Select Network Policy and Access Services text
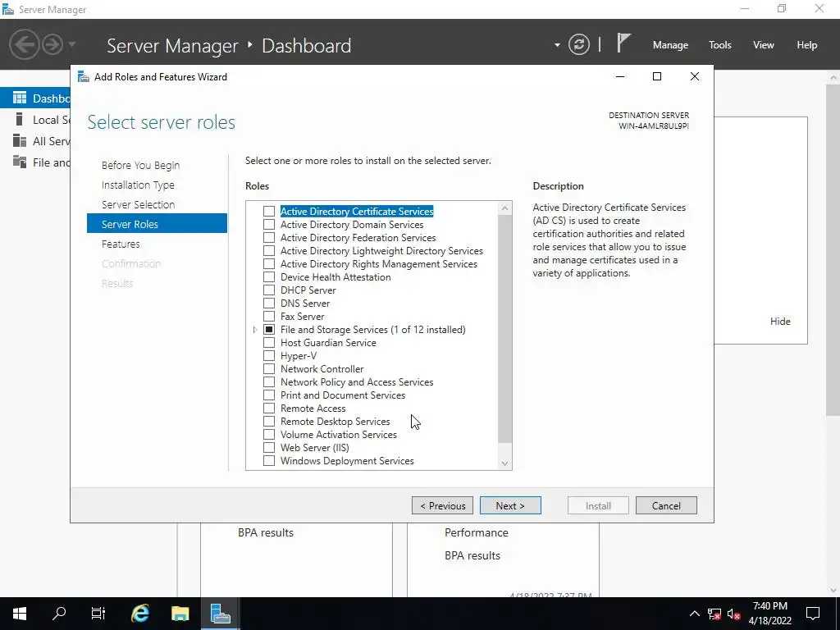This screenshot has height=630, width=840. (357, 382)
